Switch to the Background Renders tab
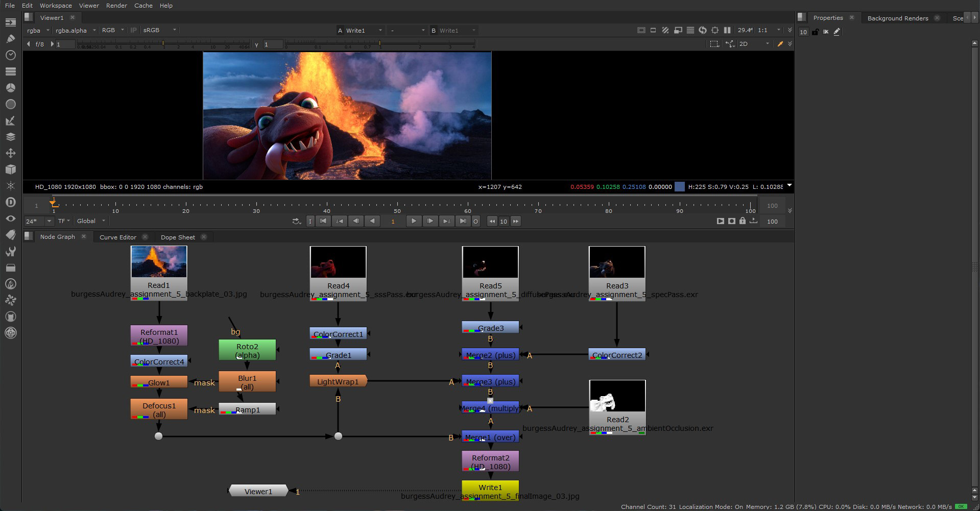 pyautogui.click(x=898, y=18)
